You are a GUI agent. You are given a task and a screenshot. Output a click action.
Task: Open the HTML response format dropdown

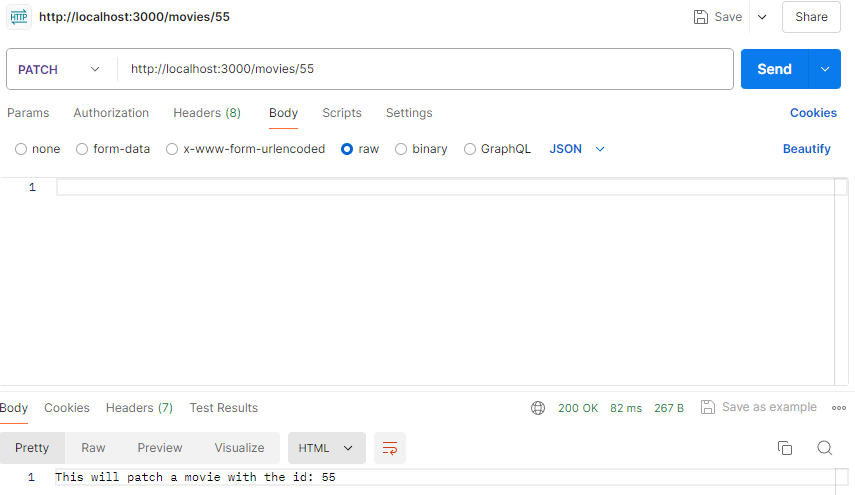coord(326,448)
